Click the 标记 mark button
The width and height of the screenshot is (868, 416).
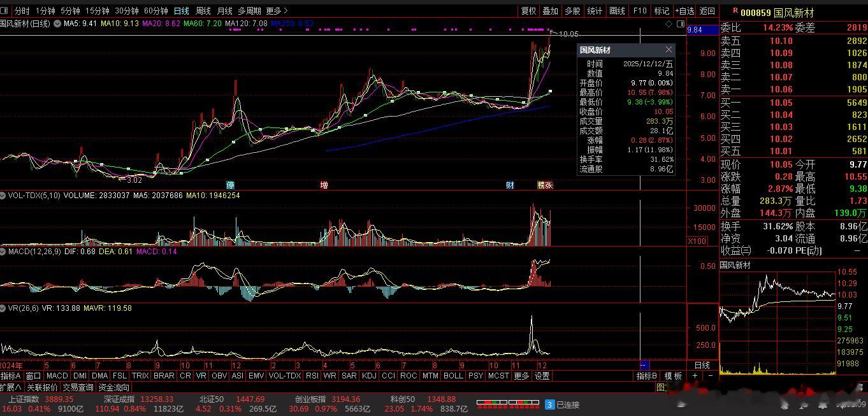[662, 11]
